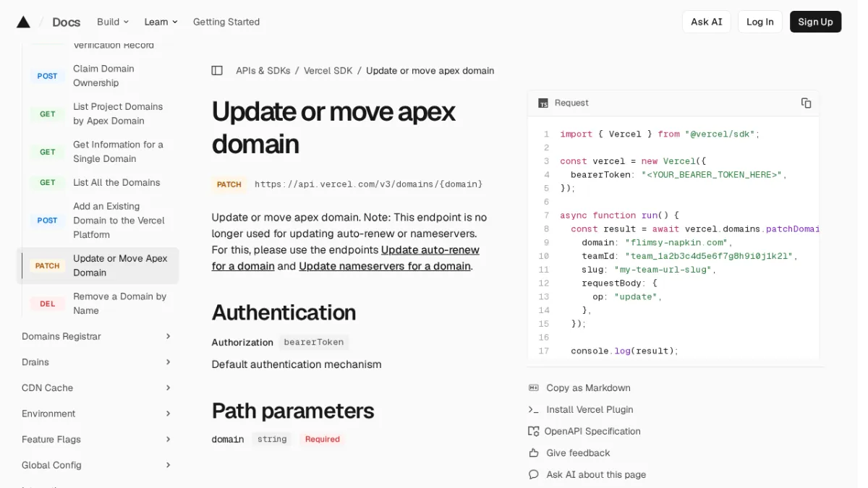
Task: Click the "my-team-url-slug" value in code
Action: point(663,270)
